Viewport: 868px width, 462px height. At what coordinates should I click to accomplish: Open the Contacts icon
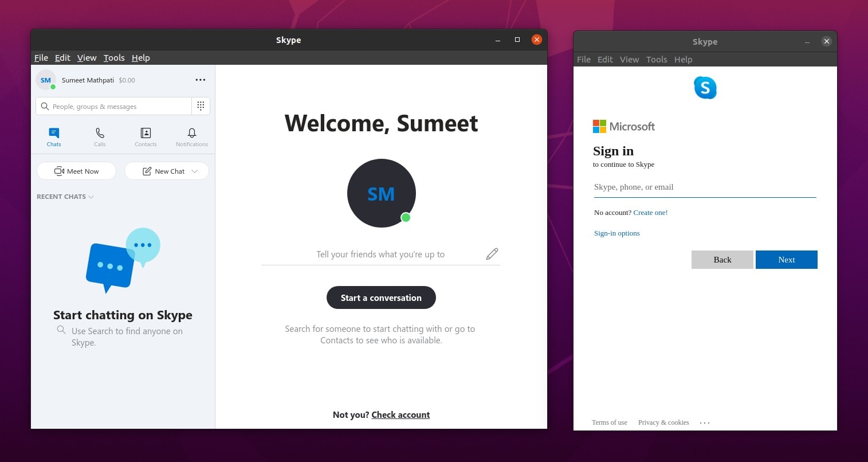tap(146, 134)
